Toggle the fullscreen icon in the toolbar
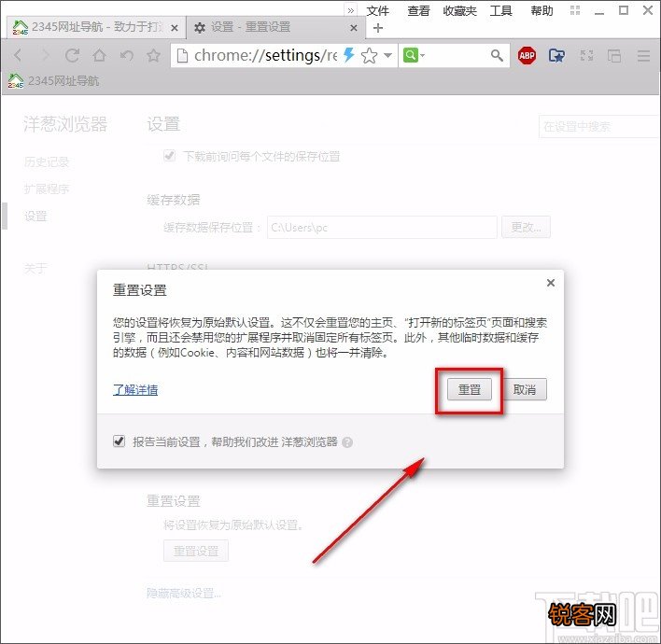This screenshot has height=644, width=661. (586, 55)
